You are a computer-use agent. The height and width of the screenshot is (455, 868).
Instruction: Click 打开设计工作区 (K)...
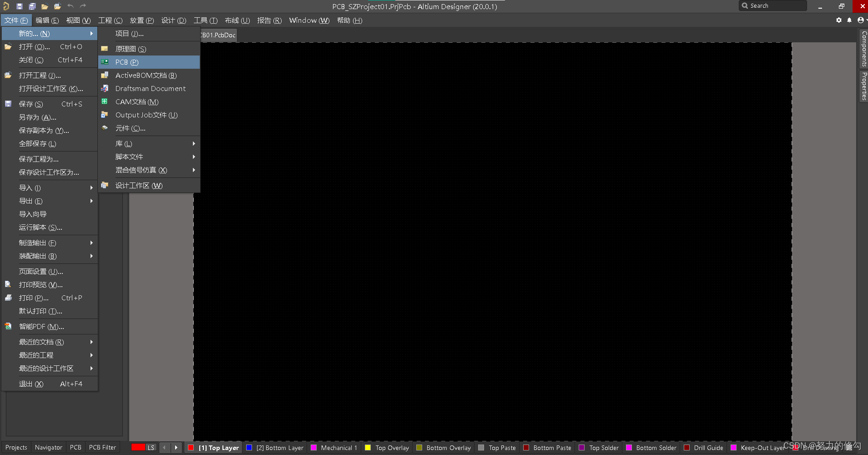click(50, 88)
